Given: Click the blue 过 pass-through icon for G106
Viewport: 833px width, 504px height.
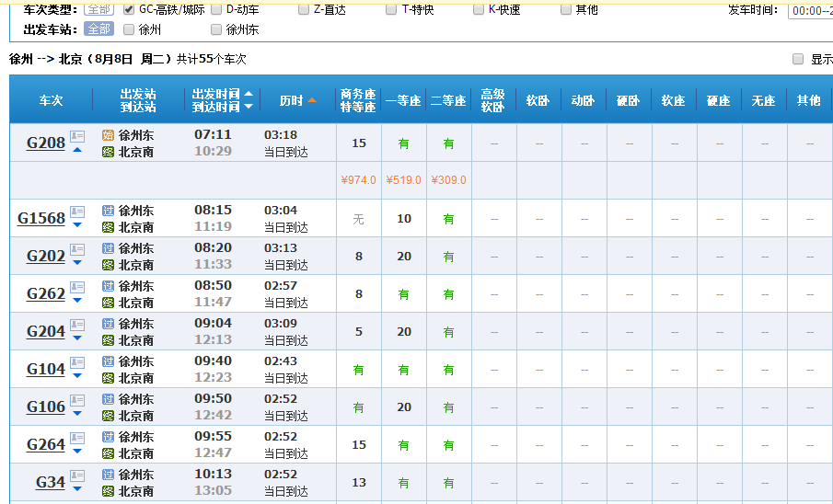Looking at the screenshot, I should click(x=108, y=399).
